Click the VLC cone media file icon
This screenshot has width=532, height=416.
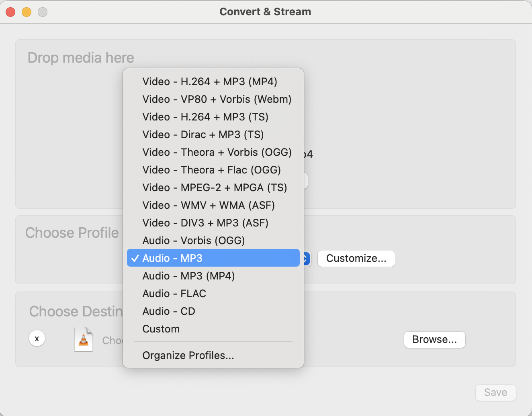[x=83, y=339]
